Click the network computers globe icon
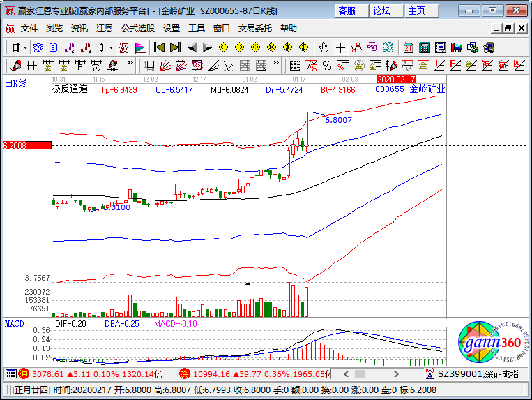Screen dimensions: 532x400 pos(472,47)
